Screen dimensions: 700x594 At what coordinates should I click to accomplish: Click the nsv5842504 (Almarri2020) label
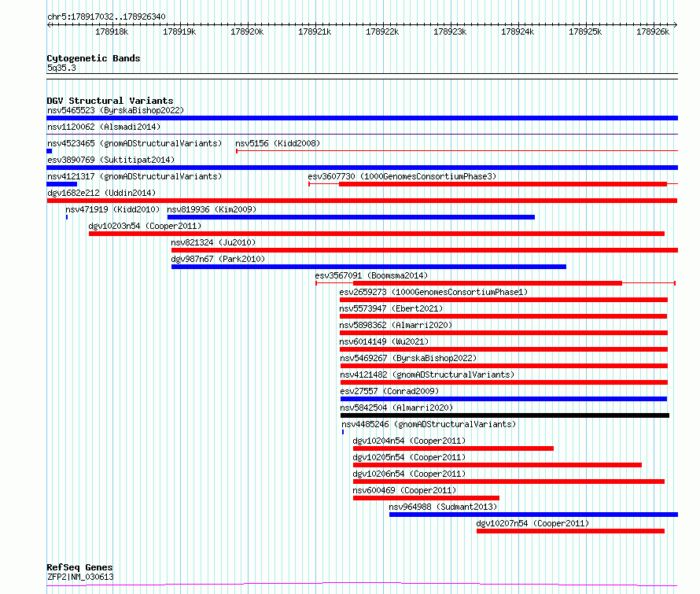[x=396, y=408]
